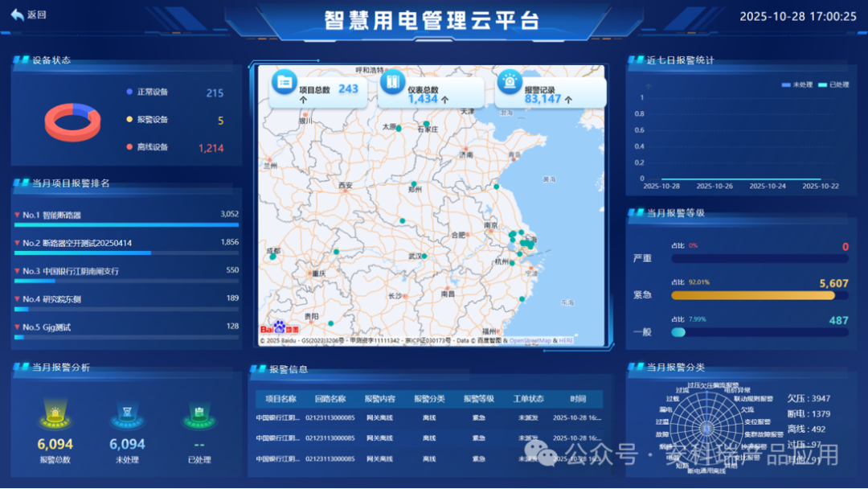Click the 项目总数 project count icon on the map

coord(285,84)
